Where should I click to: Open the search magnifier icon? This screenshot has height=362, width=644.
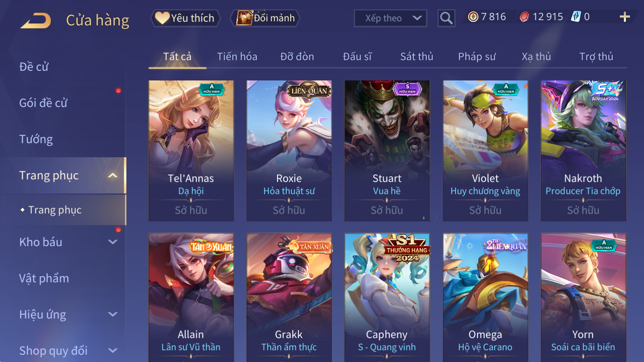pyautogui.click(x=446, y=18)
